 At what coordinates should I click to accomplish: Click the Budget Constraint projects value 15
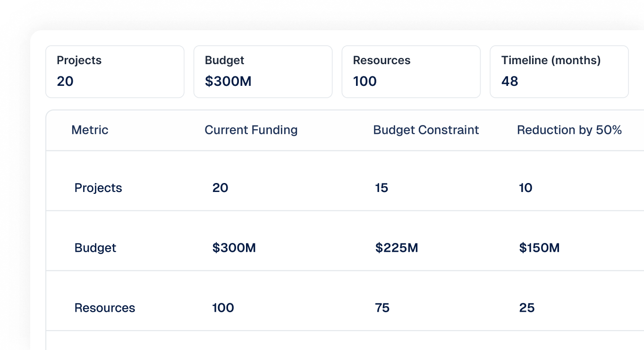tap(381, 188)
